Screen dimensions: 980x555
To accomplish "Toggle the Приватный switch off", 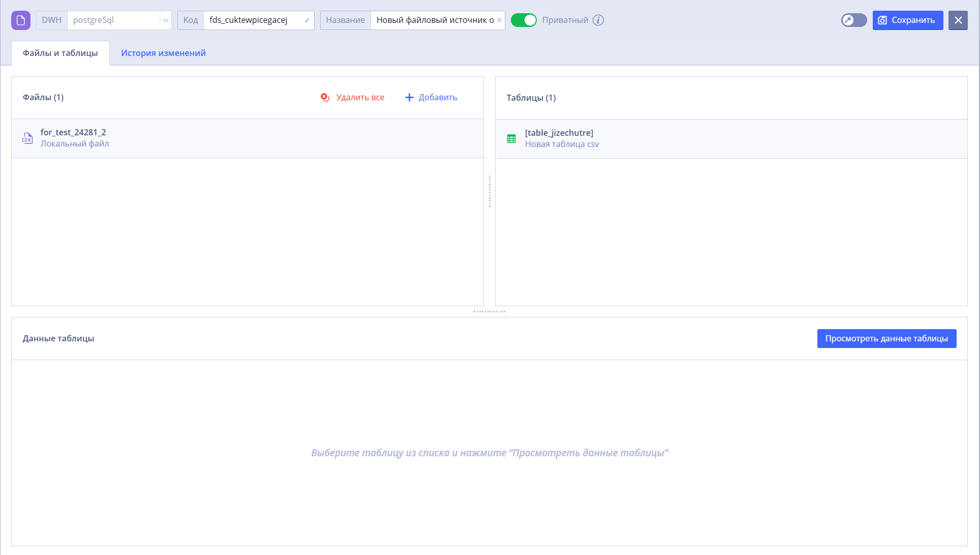I will tap(524, 20).
